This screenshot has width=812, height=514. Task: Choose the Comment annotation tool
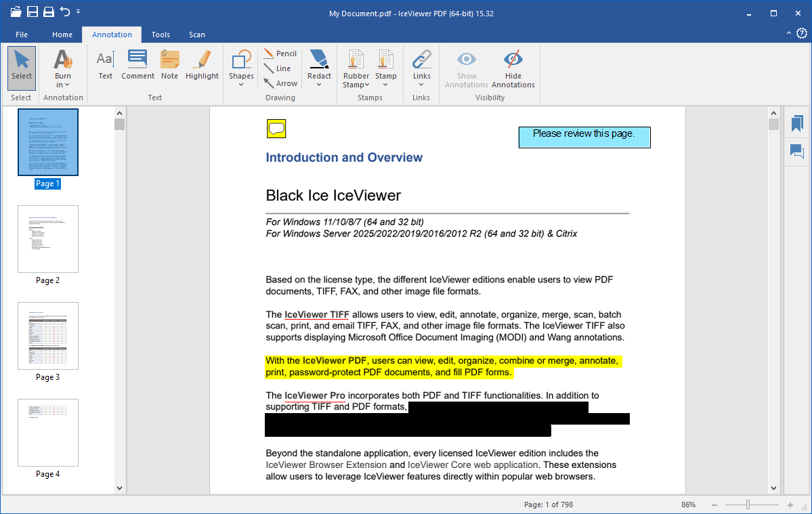click(137, 65)
